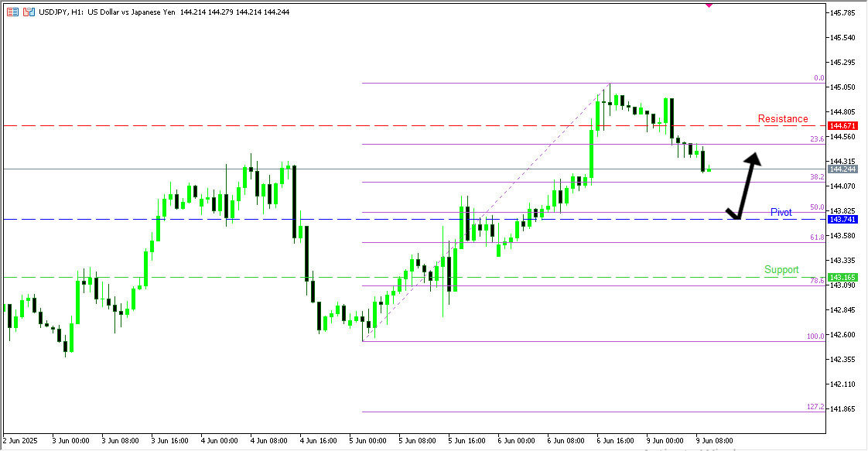Select the blue Pivot text label
Image resolution: width=868 pixels, height=451 pixels.
tap(781, 212)
